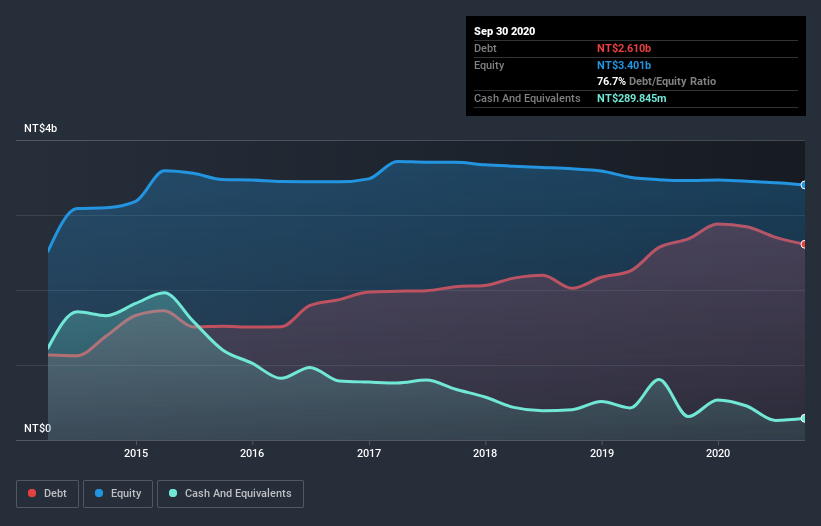Toggle the Cash And Equivalents legend button
821x526 pixels.
click(x=230, y=494)
